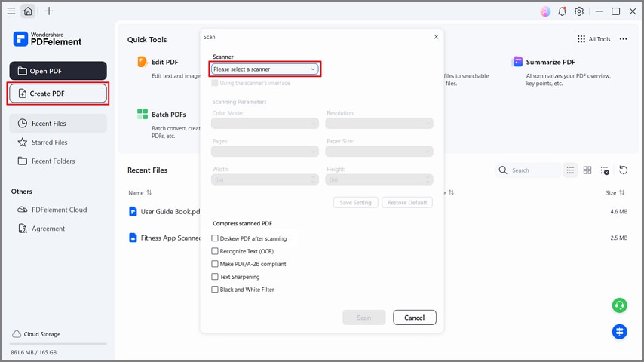Enable Text Sharpening checkbox
The width and height of the screenshot is (644, 362).
point(214,276)
